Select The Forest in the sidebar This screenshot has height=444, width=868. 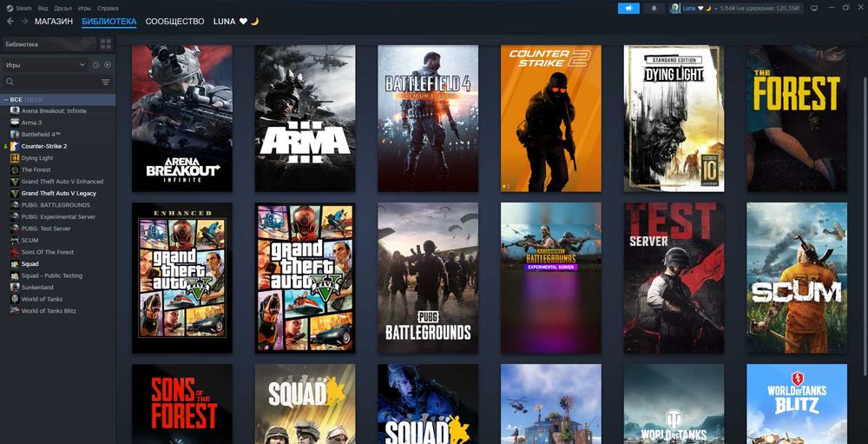(36, 169)
